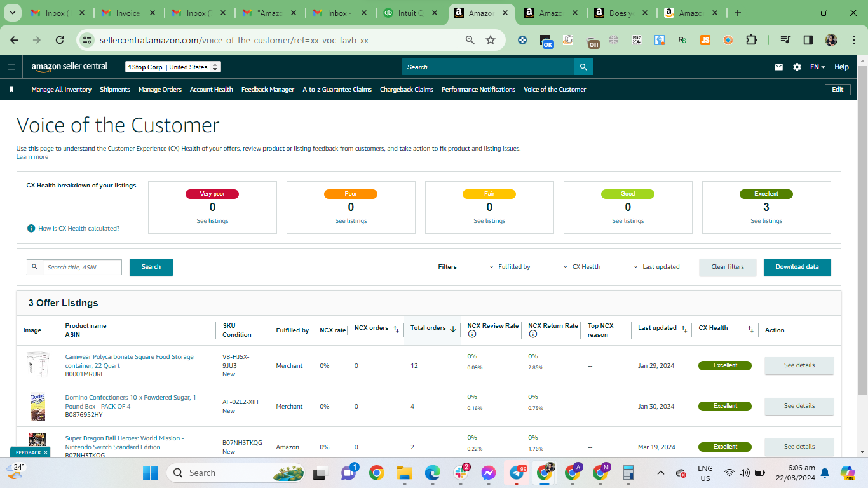Open the tab search chevron in Chrome
The image size is (868, 488).
tap(13, 13)
